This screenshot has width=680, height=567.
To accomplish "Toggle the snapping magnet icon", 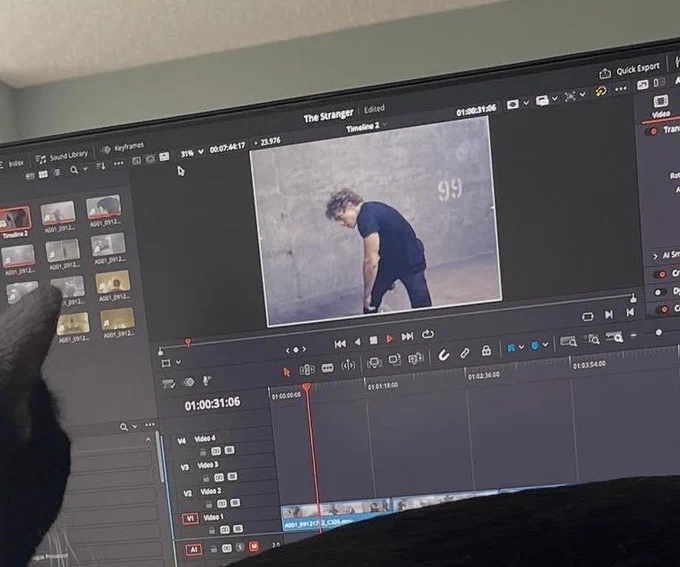I will coord(444,355).
